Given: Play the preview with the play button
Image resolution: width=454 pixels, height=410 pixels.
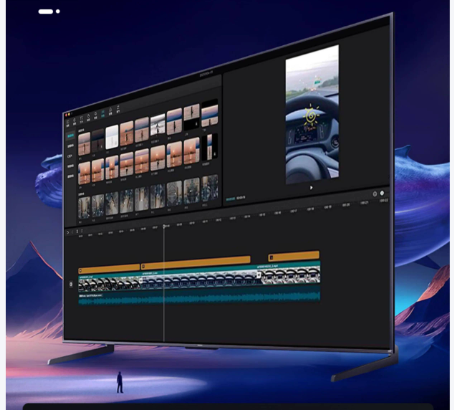Looking at the screenshot, I should click(311, 188).
